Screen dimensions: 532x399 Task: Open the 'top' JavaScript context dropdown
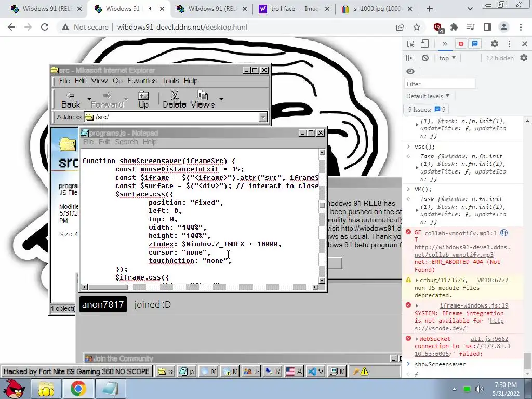[x=447, y=58]
